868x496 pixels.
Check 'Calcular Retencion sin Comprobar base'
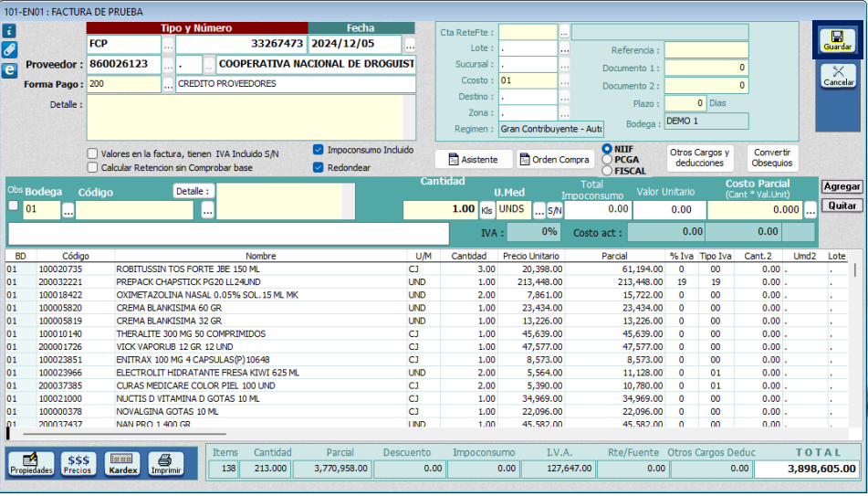[92, 167]
